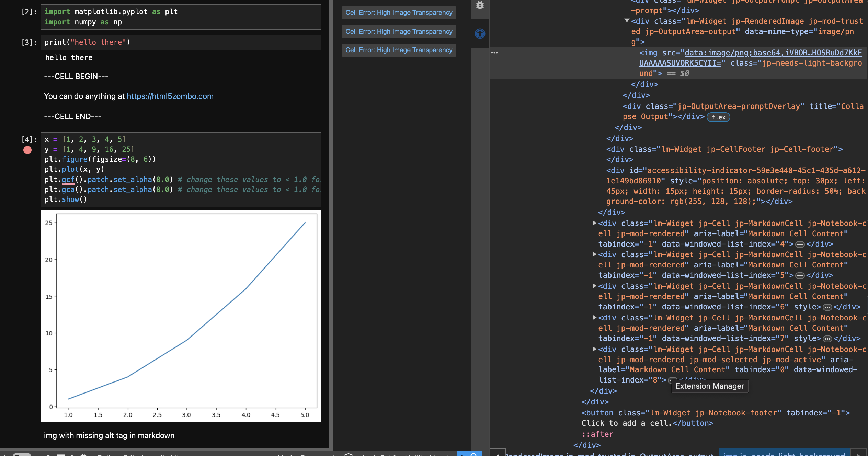
Task: Select the 'hello there' output text
Action: click(69, 58)
